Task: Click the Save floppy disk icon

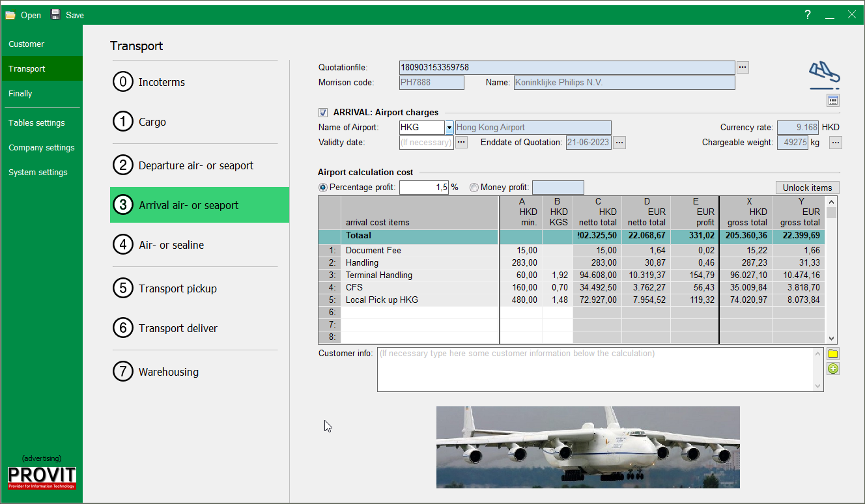Action: [55, 14]
